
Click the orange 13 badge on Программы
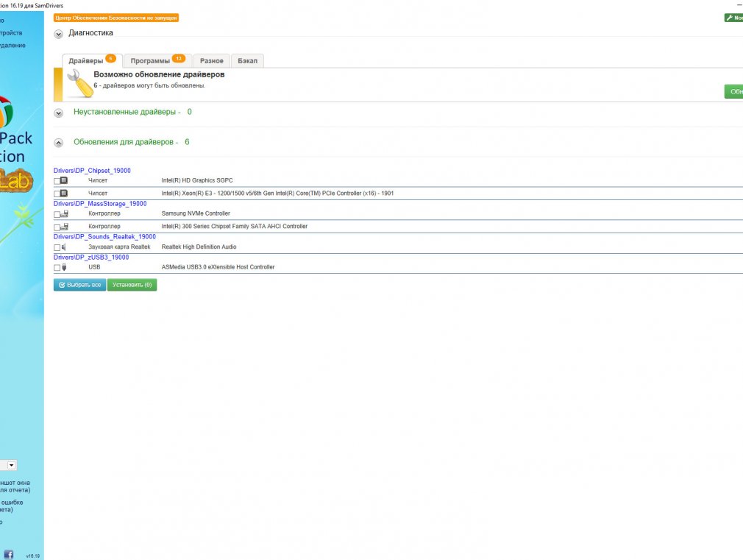179,58
